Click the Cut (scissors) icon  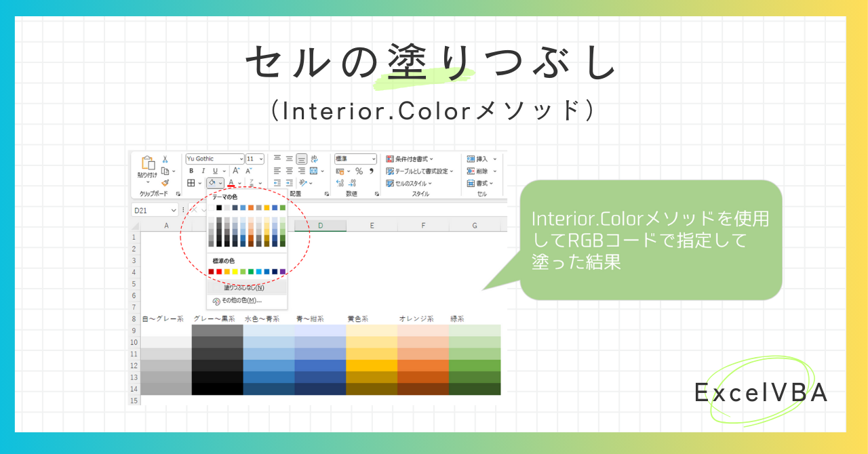(x=164, y=159)
